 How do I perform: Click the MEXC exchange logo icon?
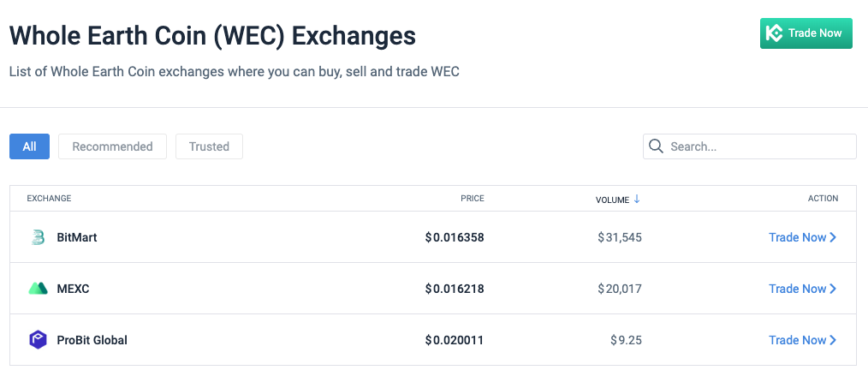click(x=38, y=289)
